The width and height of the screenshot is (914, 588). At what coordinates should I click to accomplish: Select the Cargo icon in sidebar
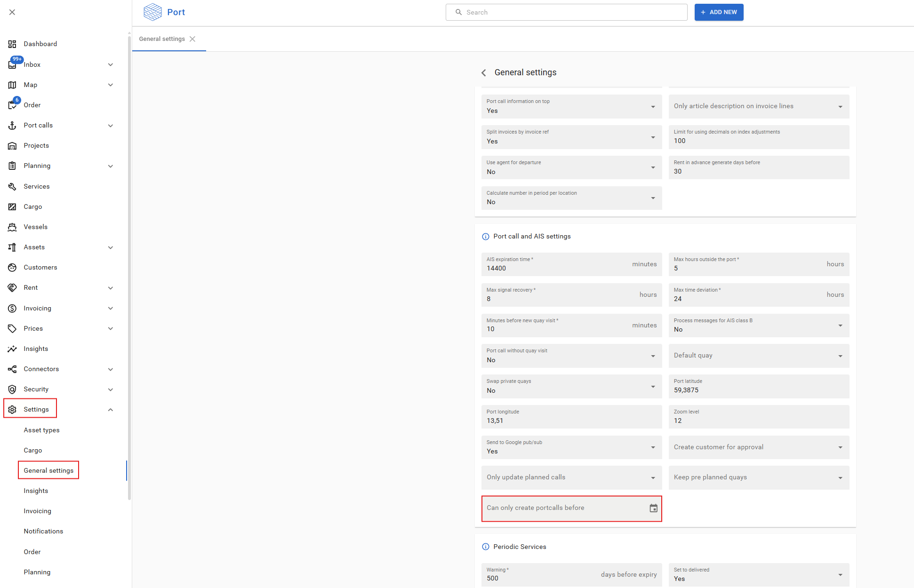pyautogui.click(x=12, y=207)
